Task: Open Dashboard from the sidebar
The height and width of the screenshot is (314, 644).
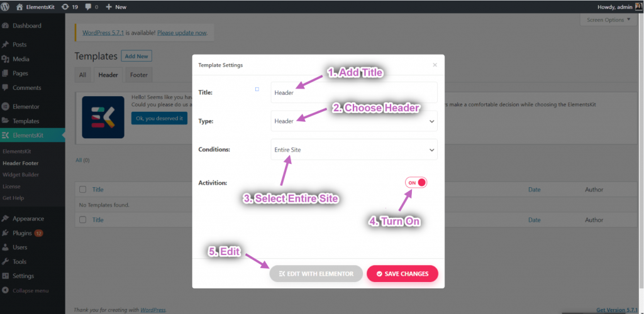Action: pos(26,26)
